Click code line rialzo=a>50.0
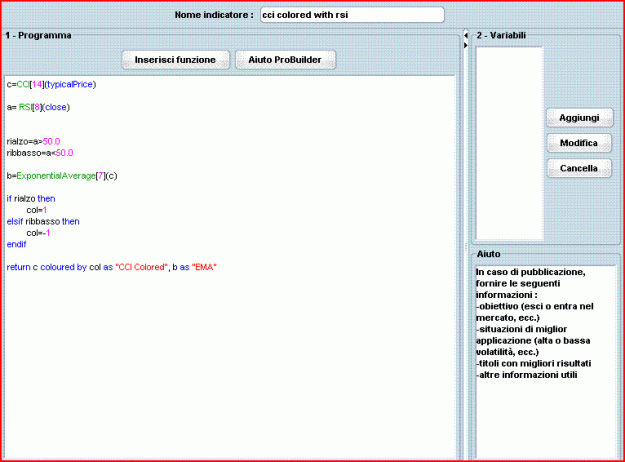Viewport: 625px width, 462px height. (33, 142)
